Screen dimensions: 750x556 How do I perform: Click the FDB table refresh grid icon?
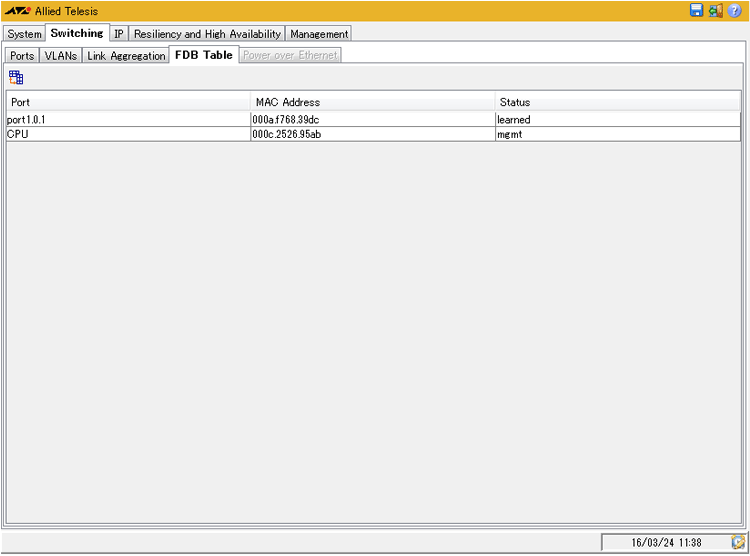point(16,77)
